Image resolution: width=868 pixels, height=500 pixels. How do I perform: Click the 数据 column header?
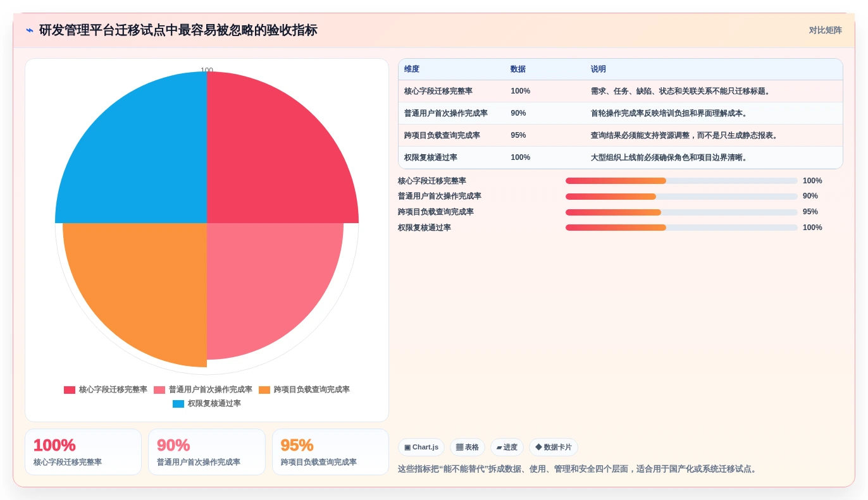click(x=518, y=70)
